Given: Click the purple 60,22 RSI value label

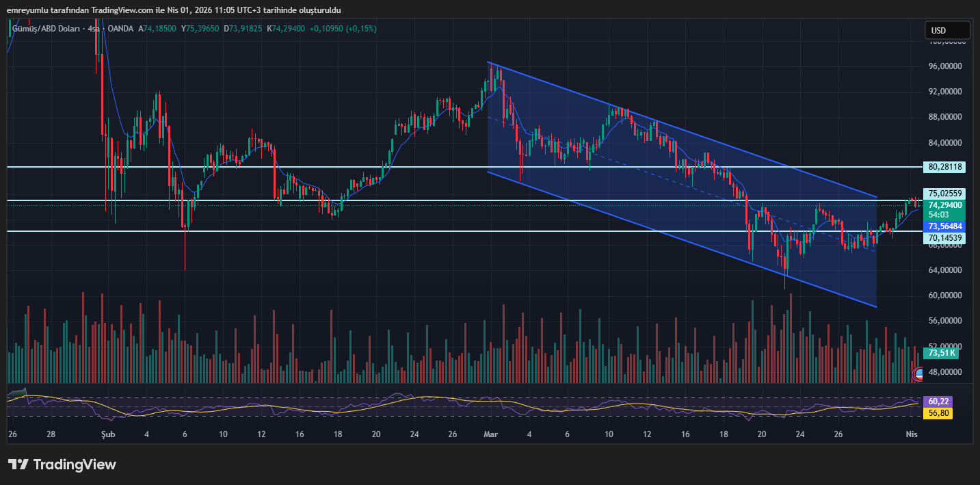Looking at the screenshot, I should point(937,401).
